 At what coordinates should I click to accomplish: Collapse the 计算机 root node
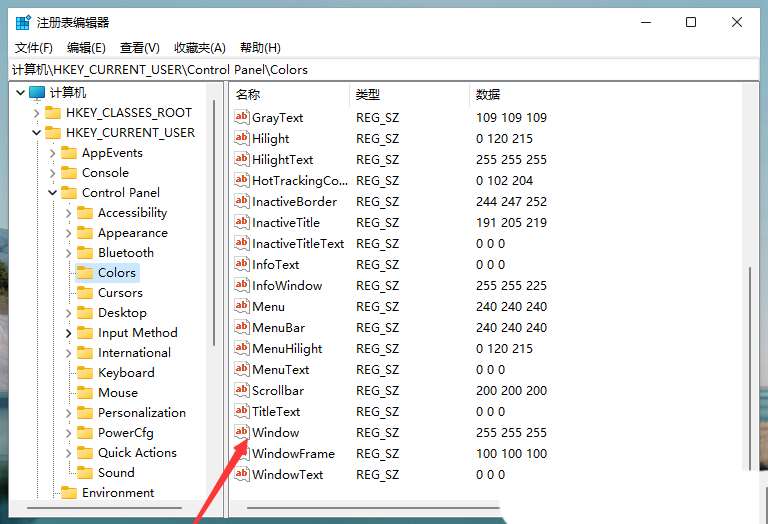pos(20,93)
